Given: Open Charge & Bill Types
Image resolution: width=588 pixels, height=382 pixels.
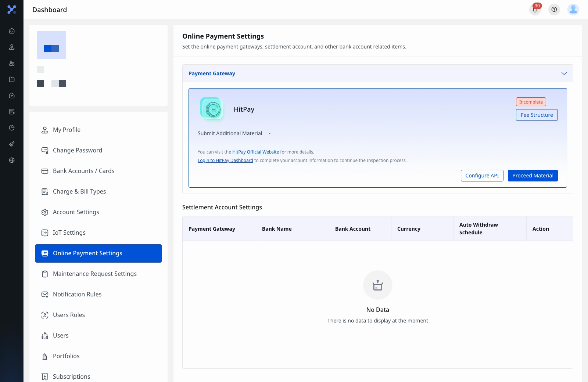Looking at the screenshot, I should pos(98,192).
